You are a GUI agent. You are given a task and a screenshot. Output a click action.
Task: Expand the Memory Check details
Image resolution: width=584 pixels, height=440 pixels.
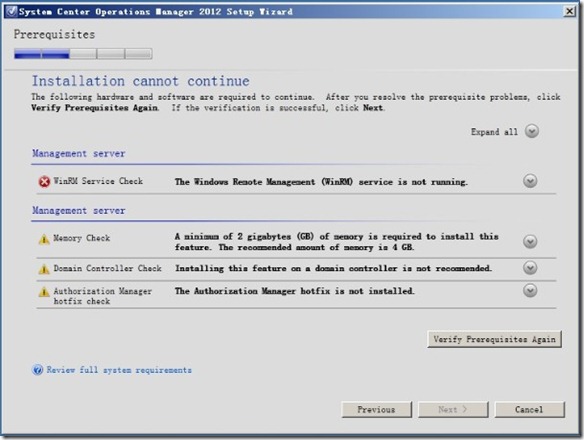[530, 241]
